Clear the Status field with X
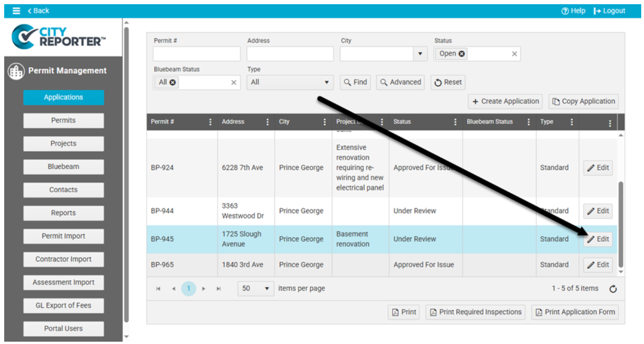 pos(514,54)
